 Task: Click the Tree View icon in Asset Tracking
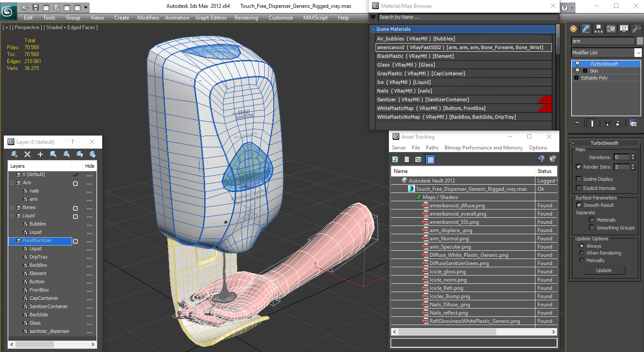[x=418, y=159]
